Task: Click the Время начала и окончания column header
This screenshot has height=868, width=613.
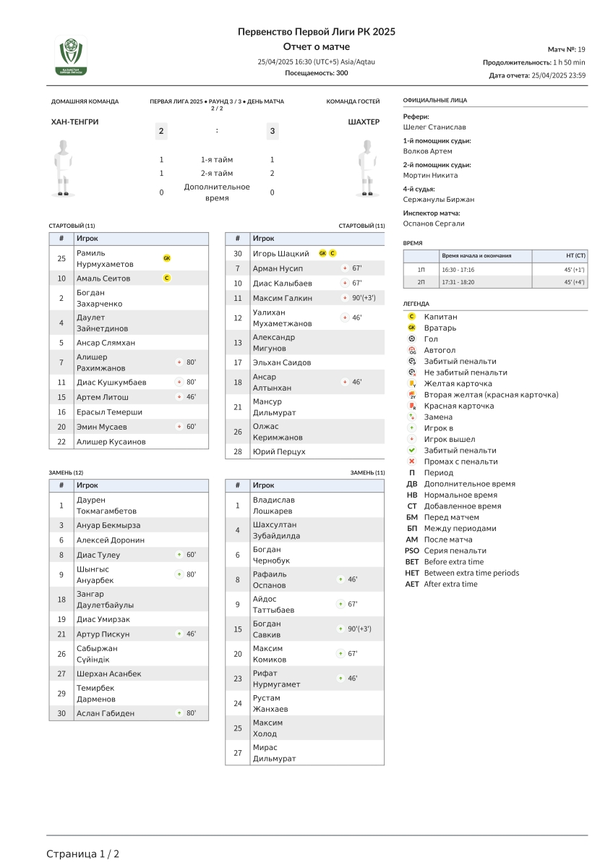Action: 476,256
